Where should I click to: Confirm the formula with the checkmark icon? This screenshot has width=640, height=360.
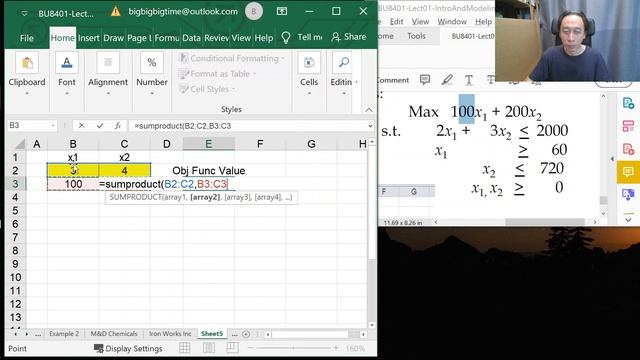click(100, 126)
